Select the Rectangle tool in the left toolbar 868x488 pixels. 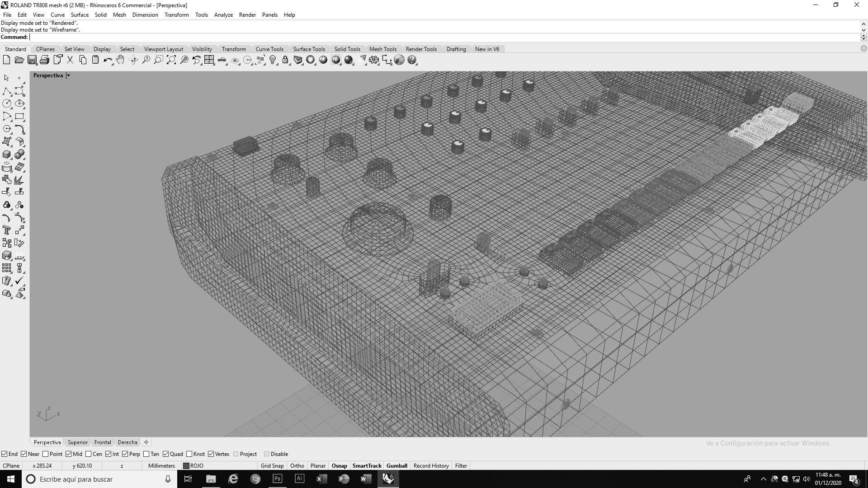(x=19, y=117)
